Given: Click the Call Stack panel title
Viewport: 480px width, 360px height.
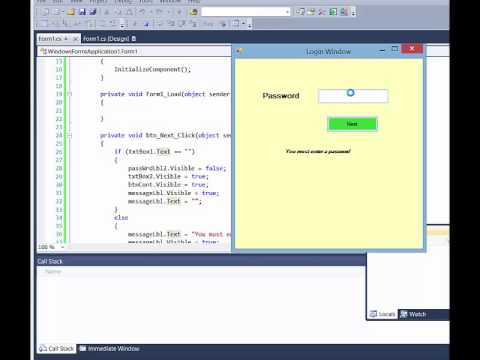Looking at the screenshot, I should tap(50, 261).
